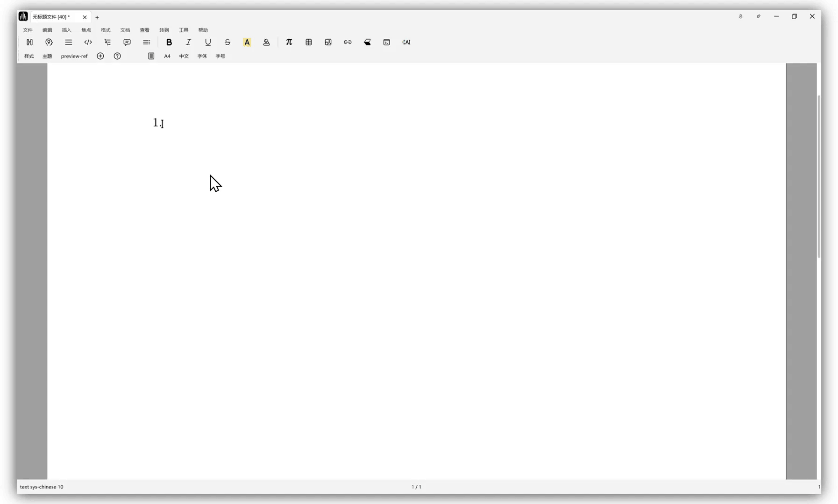Screen dimensions: 838x504
Task: Toggle bold formatting
Action: (169, 42)
